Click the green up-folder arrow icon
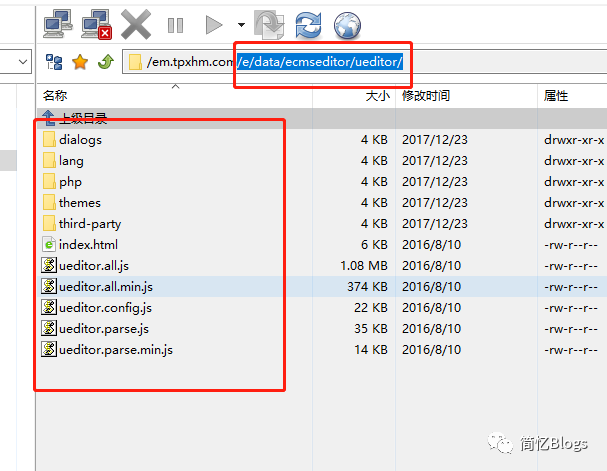The height and width of the screenshot is (471, 607). (105, 62)
